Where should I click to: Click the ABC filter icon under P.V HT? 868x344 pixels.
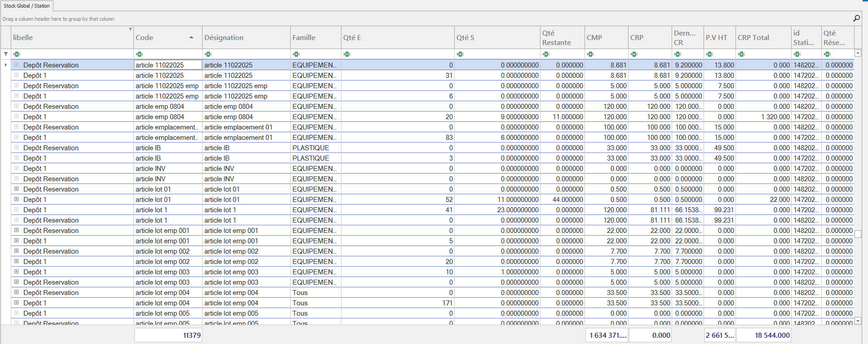click(709, 54)
